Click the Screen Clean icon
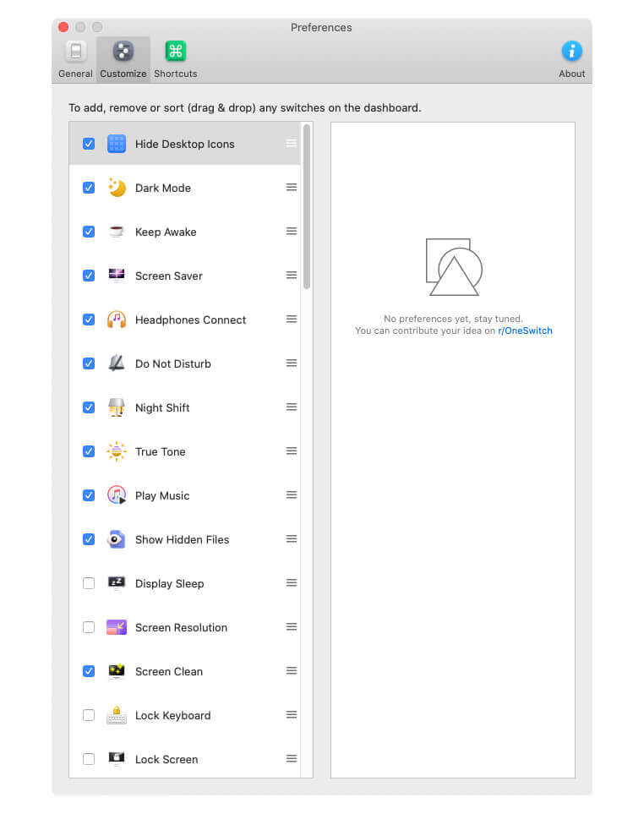644x814 pixels. [x=117, y=670]
